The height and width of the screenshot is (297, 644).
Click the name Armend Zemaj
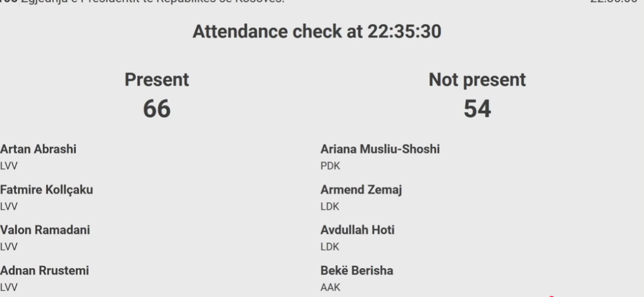click(361, 190)
